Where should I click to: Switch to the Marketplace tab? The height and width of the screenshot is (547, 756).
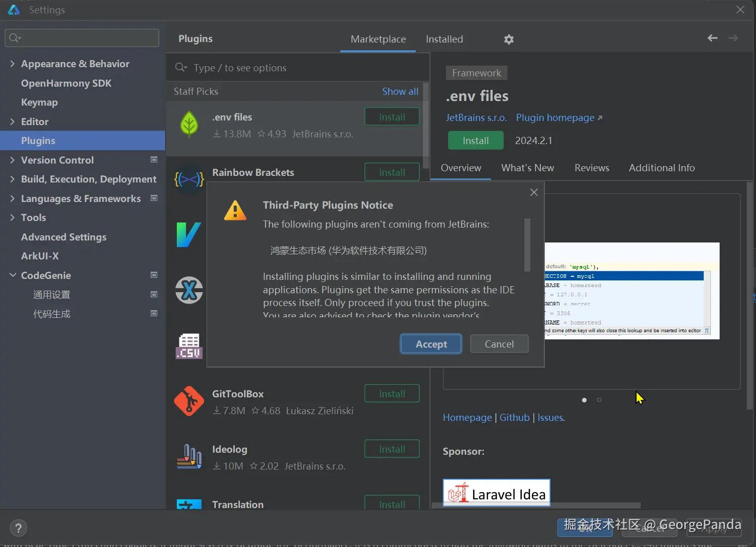[x=378, y=39]
